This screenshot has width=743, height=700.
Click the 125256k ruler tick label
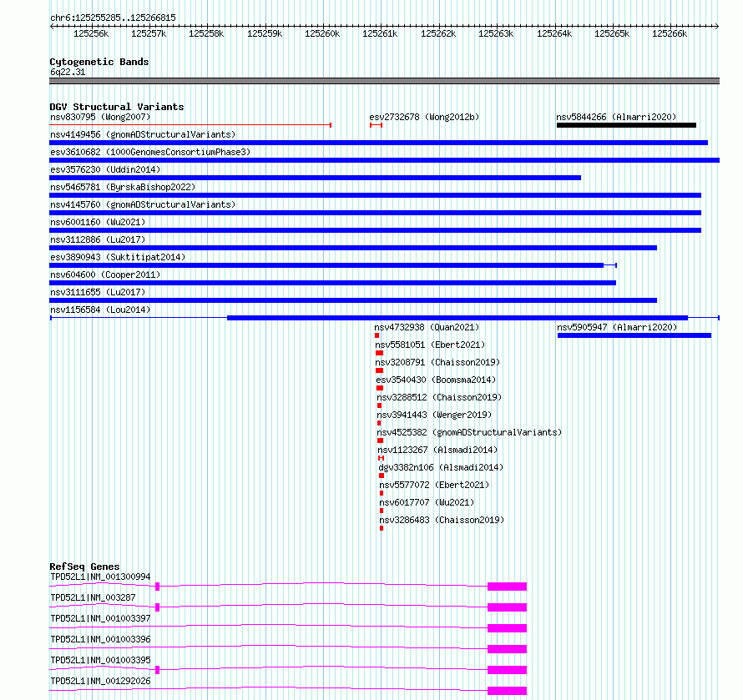pos(91,33)
